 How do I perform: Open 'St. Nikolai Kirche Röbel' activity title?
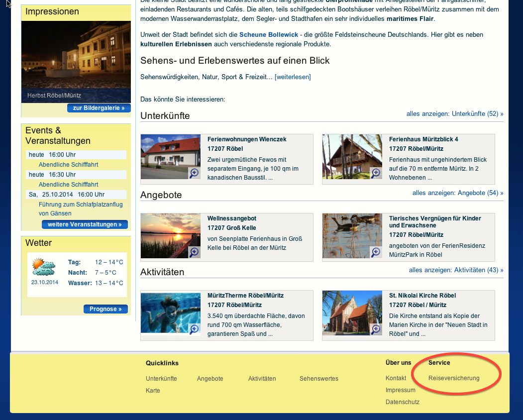[422, 295]
